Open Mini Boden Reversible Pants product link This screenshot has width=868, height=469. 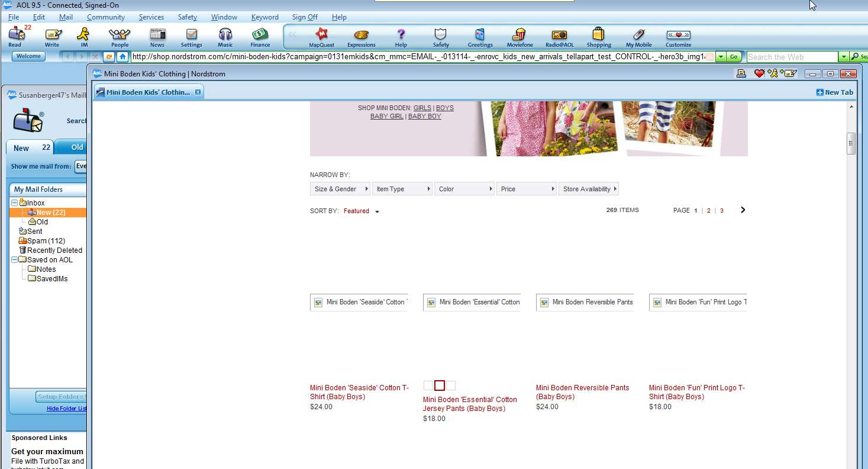(x=582, y=392)
